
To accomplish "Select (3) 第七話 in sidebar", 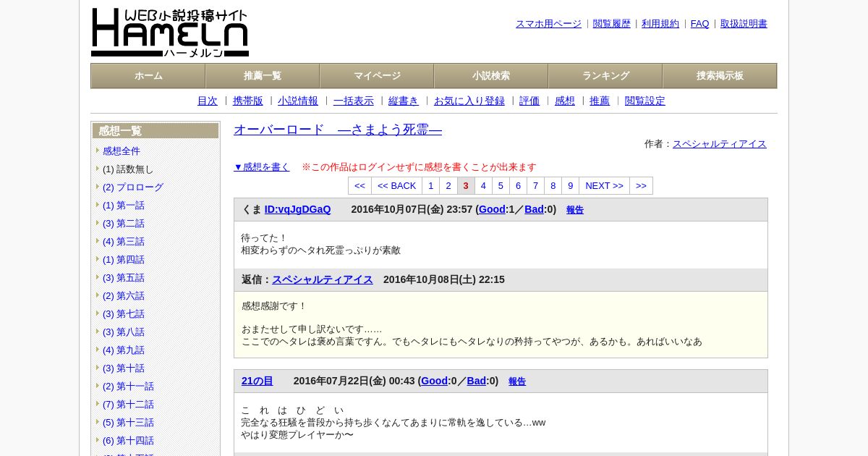I will coord(124,314).
